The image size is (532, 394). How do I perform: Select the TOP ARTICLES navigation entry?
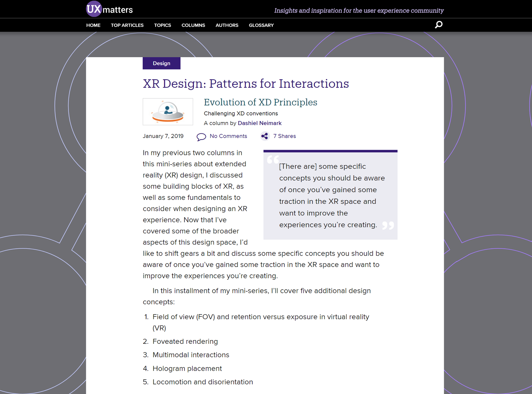point(127,25)
